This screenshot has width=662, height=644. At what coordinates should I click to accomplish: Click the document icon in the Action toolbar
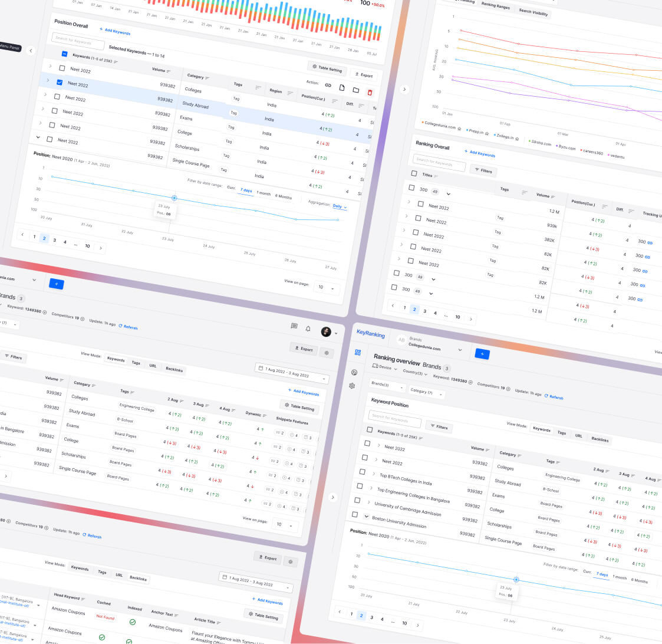coord(342,87)
